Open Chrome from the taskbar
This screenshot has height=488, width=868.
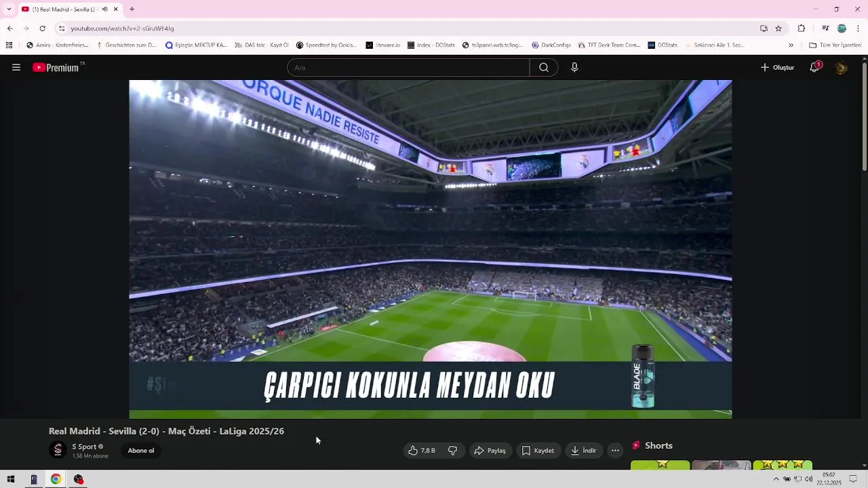[56, 479]
